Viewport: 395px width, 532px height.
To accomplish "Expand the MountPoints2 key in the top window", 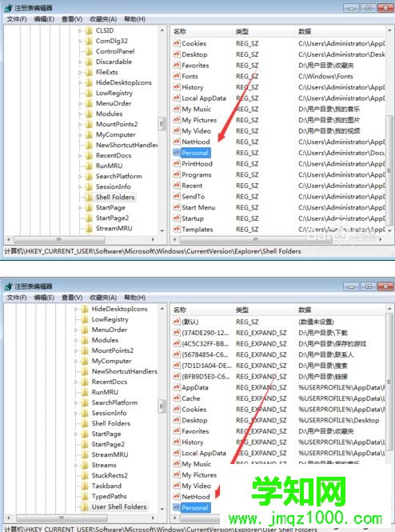I will tap(80, 125).
